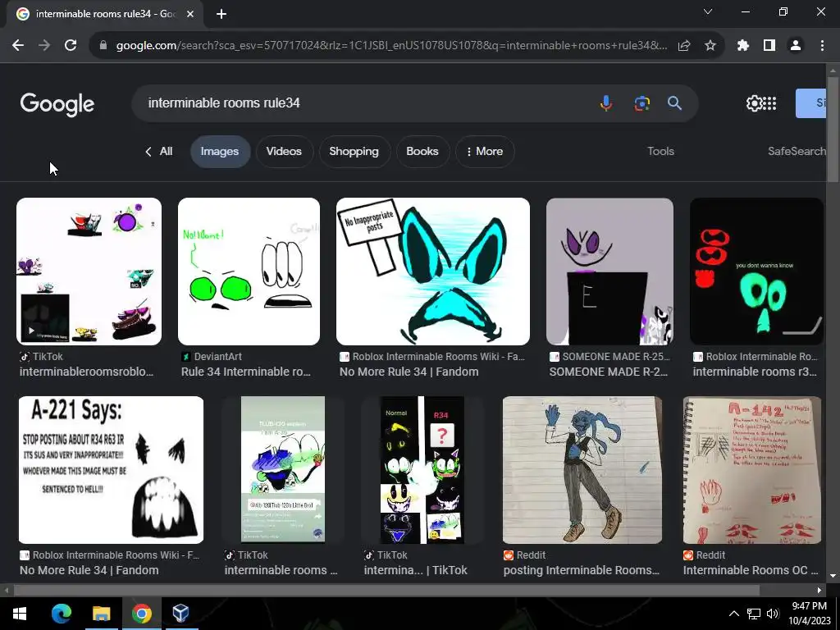The image size is (840, 630).
Task: Click the 'interminableroomsroblo...' TikTok title
Action: (87, 372)
